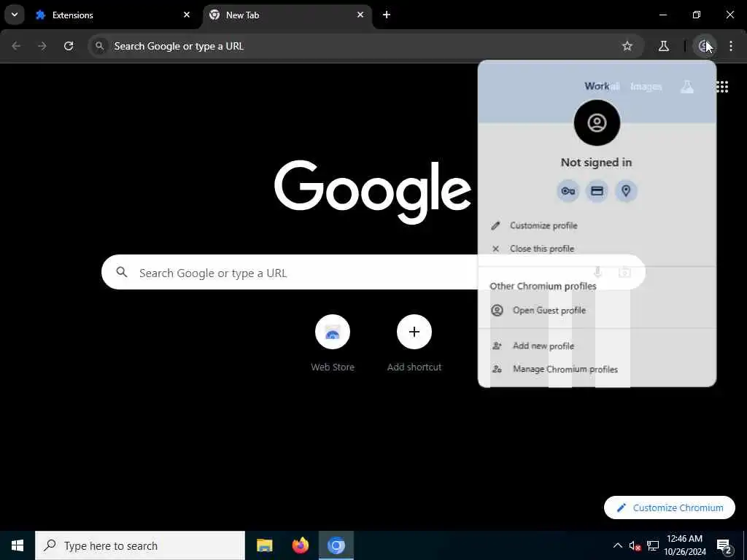This screenshot has height=560, width=747.
Task: Open File Explorer from the taskbar
Action: pos(264,545)
